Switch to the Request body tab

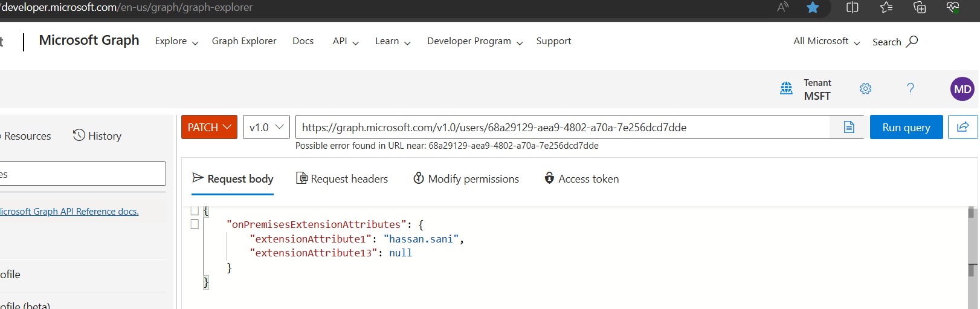coord(233,179)
